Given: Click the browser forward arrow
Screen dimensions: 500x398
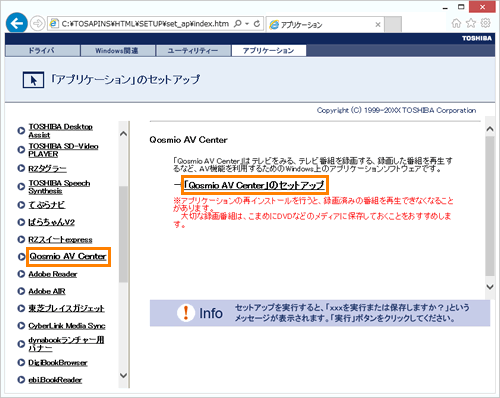Looking at the screenshot, I should point(37,24).
